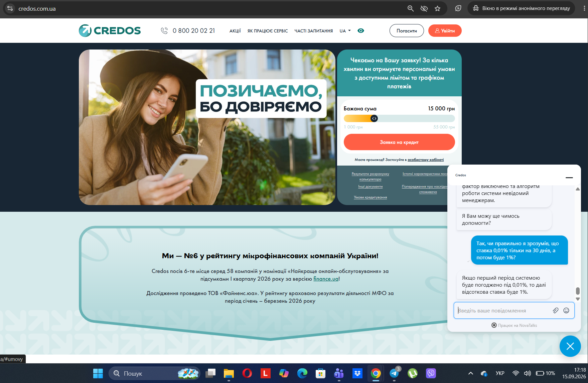The image size is (588, 383).
Task: Open Viber from the taskbar
Action: coord(431,373)
